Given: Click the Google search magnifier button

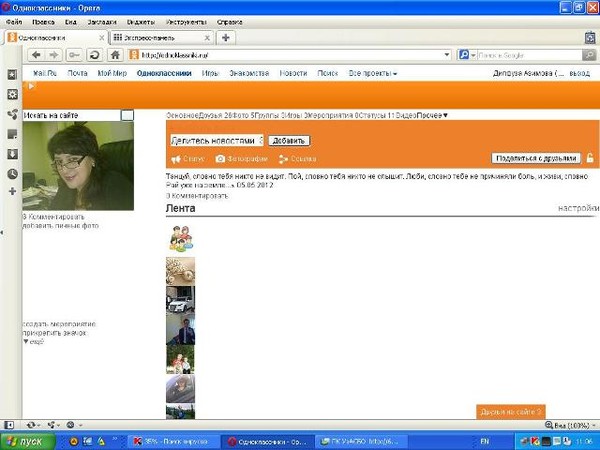Looking at the screenshot, I should point(589,55).
